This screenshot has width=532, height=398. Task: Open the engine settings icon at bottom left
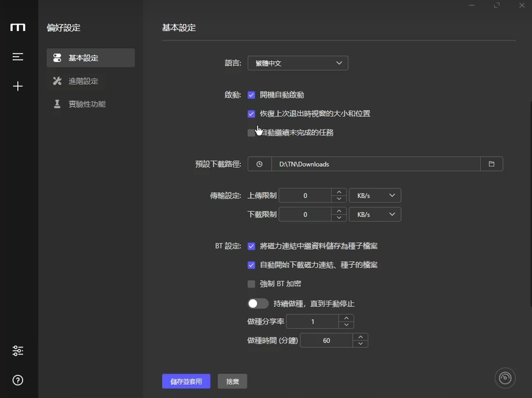(18, 350)
